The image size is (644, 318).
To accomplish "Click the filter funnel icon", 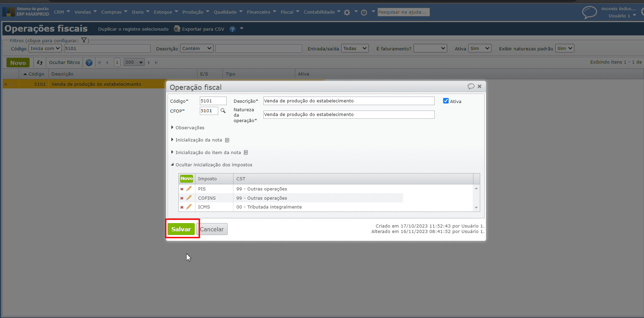I will point(84,40).
